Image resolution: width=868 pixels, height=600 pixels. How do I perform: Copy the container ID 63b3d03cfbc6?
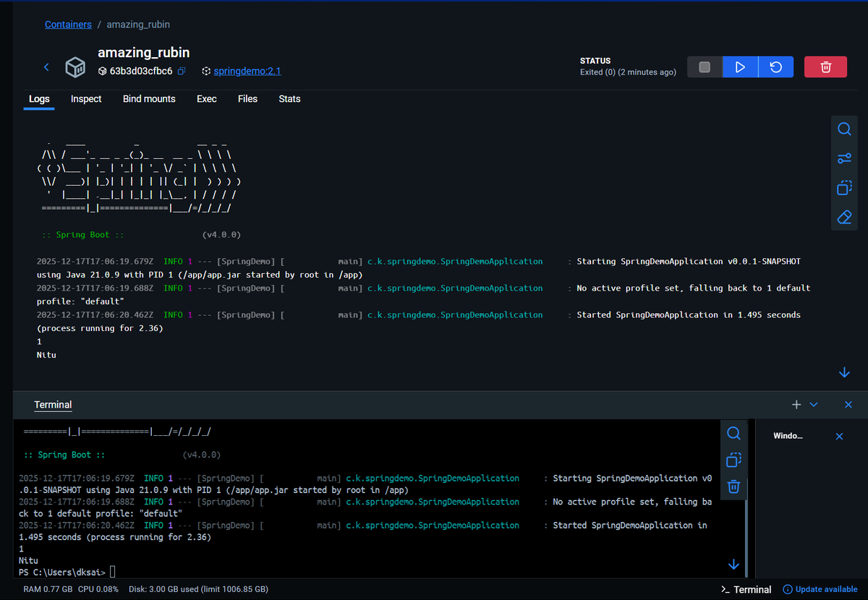pyautogui.click(x=181, y=72)
